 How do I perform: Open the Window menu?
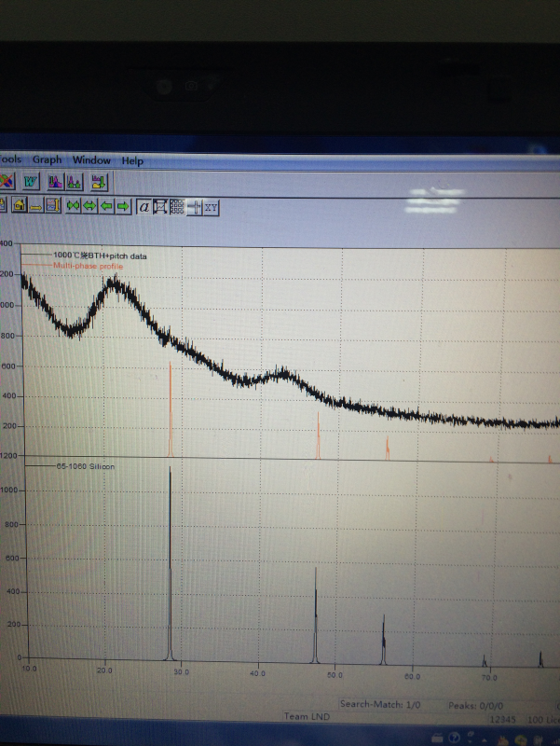[x=91, y=159]
